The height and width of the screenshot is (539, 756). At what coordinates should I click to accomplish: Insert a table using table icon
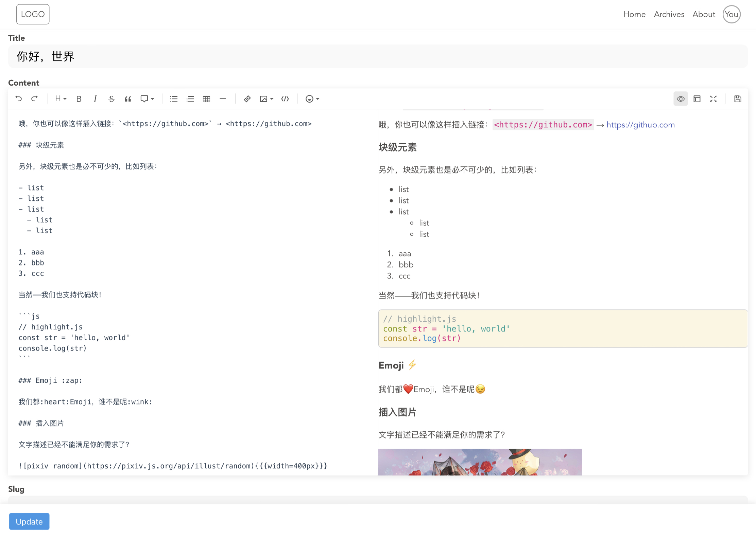206,99
